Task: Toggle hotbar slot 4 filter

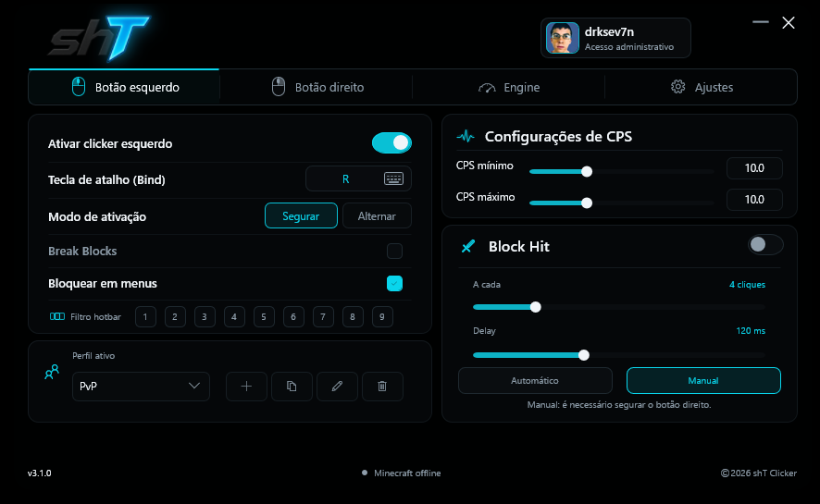Action: pyautogui.click(x=234, y=316)
